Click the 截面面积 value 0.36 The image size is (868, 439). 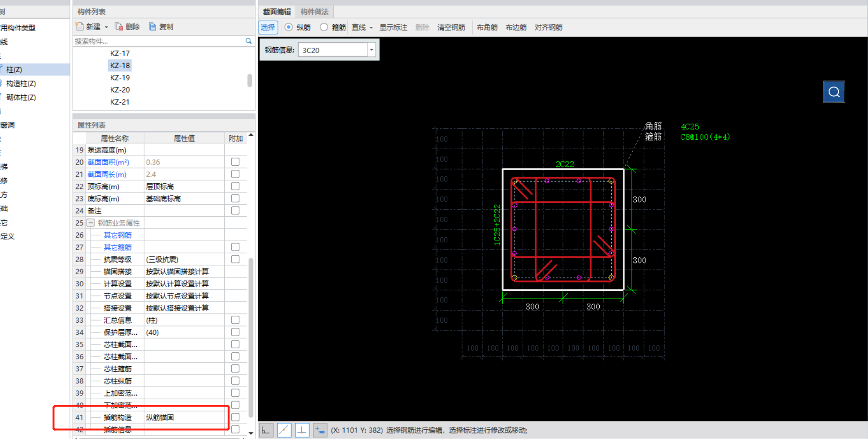153,162
